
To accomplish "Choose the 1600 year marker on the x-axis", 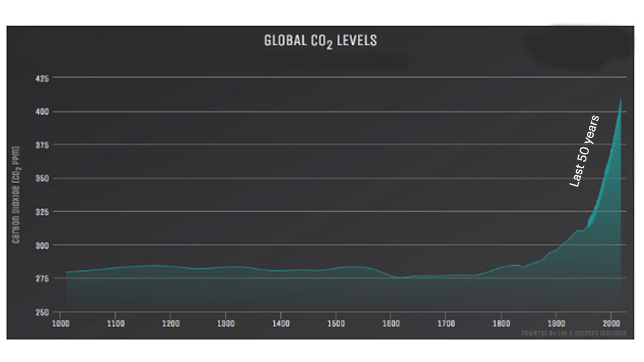I will [390, 323].
